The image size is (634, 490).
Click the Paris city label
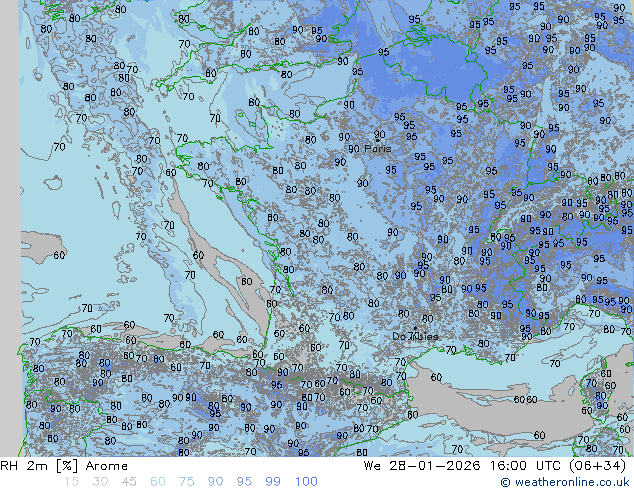tap(378, 149)
